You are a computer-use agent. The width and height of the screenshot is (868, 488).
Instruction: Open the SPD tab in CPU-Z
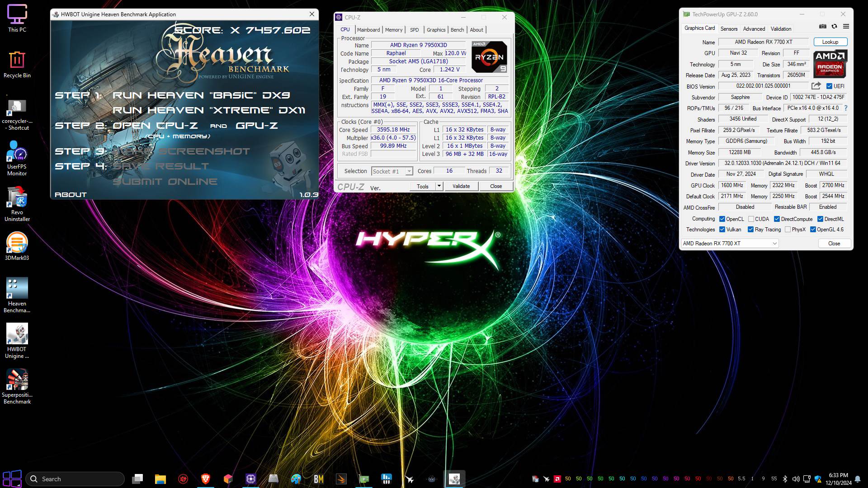(x=414, y=30)
